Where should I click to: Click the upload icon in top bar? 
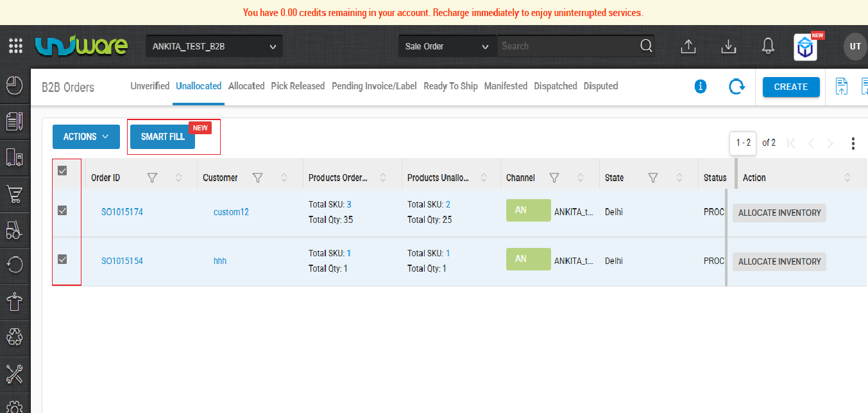tap(688, 46)
